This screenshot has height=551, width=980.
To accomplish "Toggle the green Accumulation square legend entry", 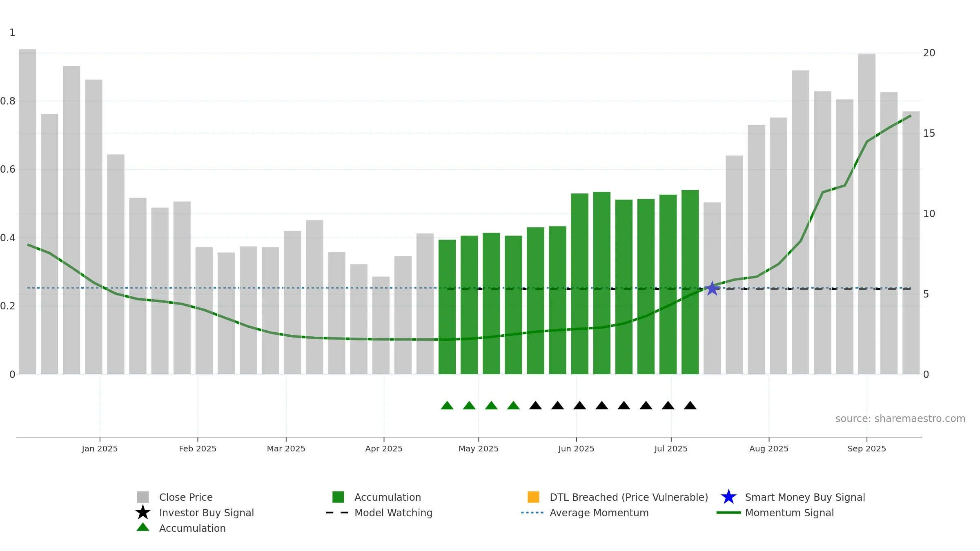I will pos(376,497).
